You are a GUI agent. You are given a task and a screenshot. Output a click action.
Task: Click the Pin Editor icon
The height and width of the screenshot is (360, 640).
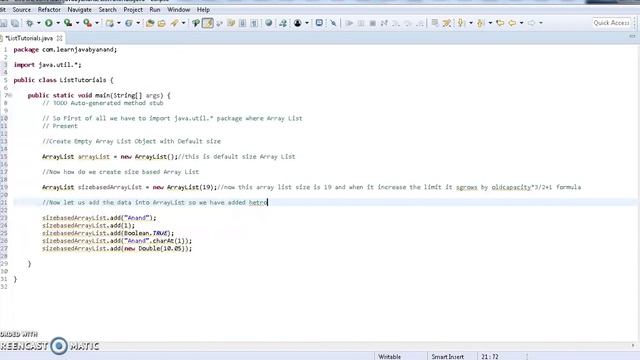333,23
